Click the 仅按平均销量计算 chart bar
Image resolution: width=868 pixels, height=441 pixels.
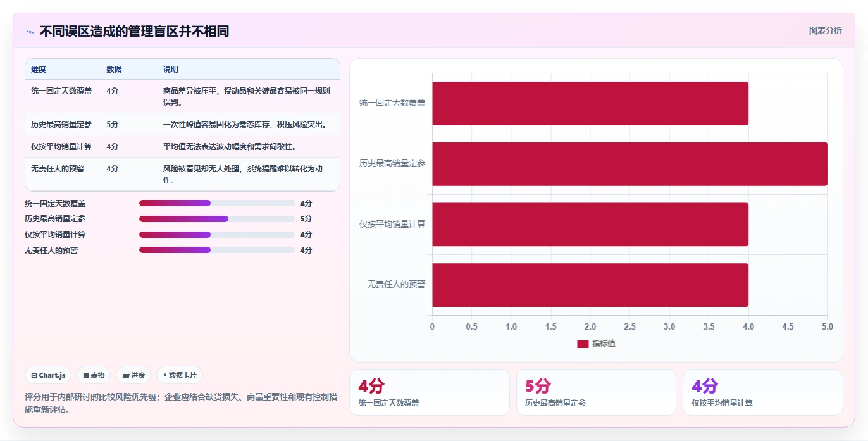pos(590,224)
